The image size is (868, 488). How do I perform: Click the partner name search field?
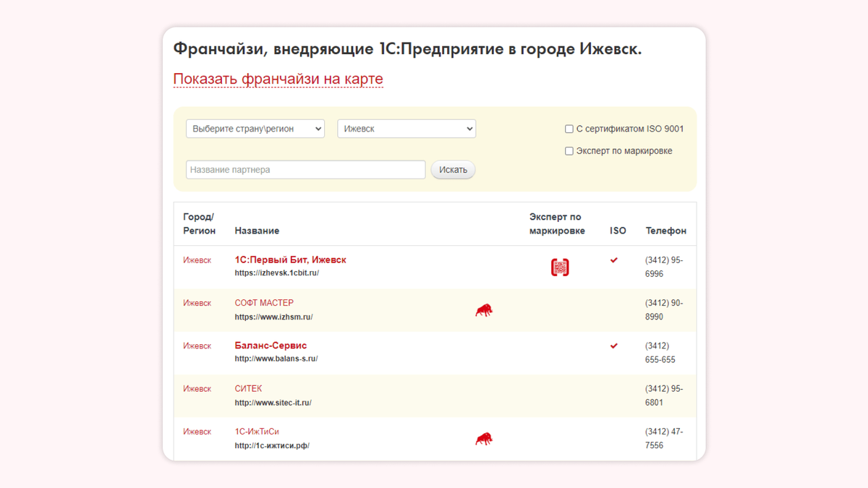pyautogui.click(x=306, y=170)
